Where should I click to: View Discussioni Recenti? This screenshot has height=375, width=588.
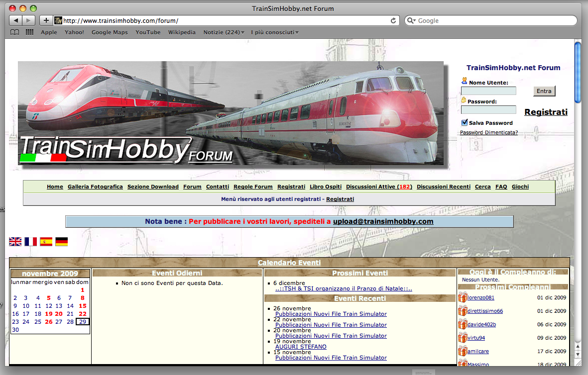tap(444, 187)
